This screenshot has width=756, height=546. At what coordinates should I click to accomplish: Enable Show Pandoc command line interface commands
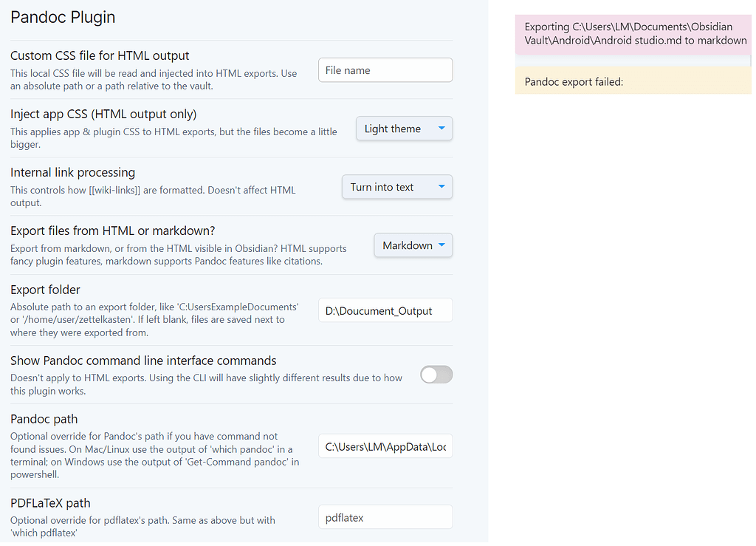click(436, 375)
